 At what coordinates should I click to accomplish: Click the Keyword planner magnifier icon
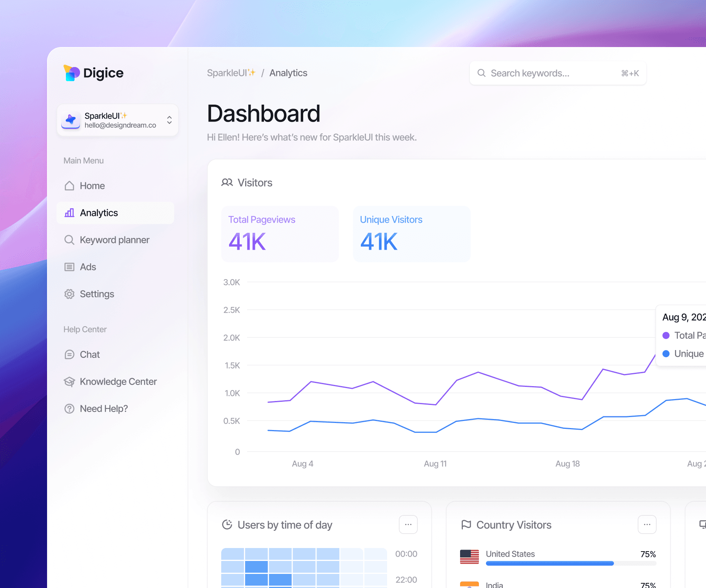pos(69,240)
